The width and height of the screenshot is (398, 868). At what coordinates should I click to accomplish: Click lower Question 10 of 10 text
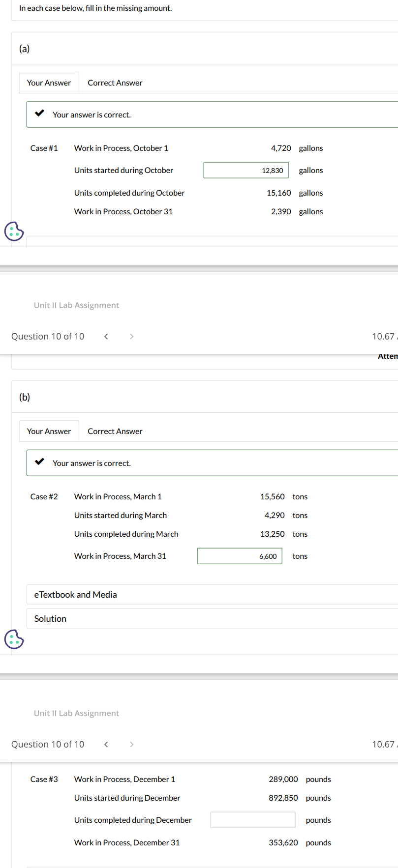tap(48, 745)
